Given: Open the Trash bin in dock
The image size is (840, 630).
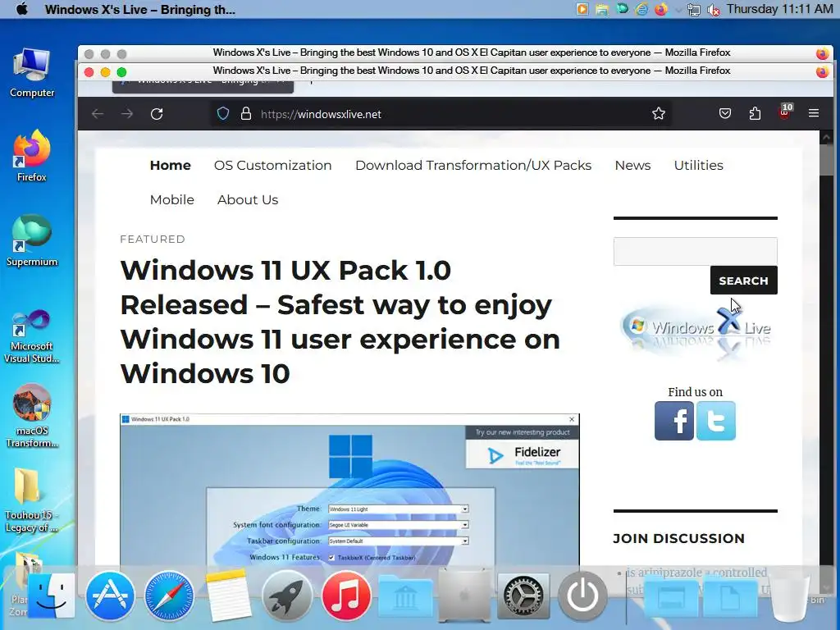Looking at the screenshot, I should tap(789, 596).
